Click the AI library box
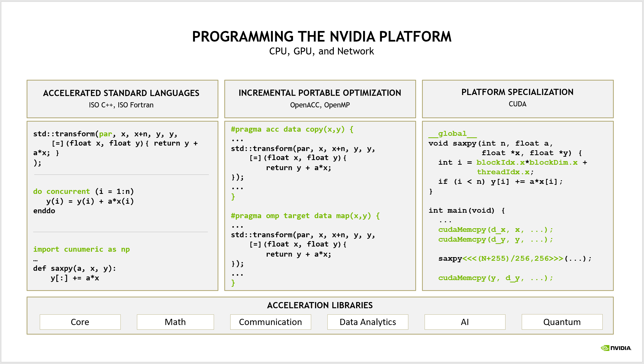The image size is (644, 364). [x=465, y=322]
